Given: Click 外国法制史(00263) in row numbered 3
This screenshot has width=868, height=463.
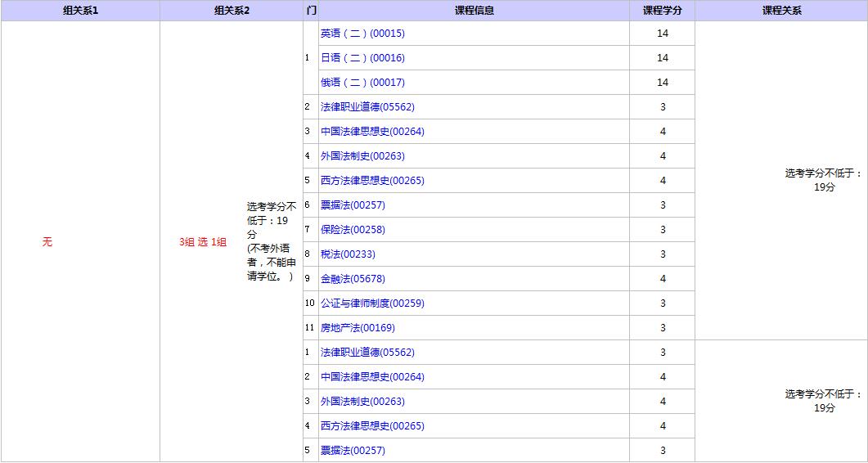Looking at the screenshot, I should tap(362, 402).
